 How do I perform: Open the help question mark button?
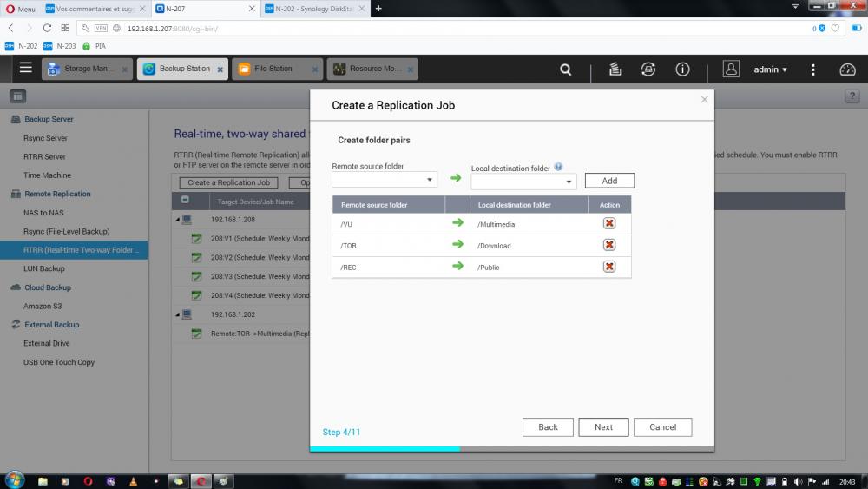[852, 96]
